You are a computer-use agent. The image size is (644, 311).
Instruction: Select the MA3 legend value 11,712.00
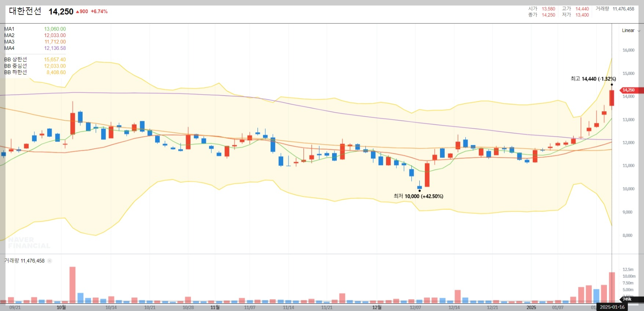(x=55, y=42)
